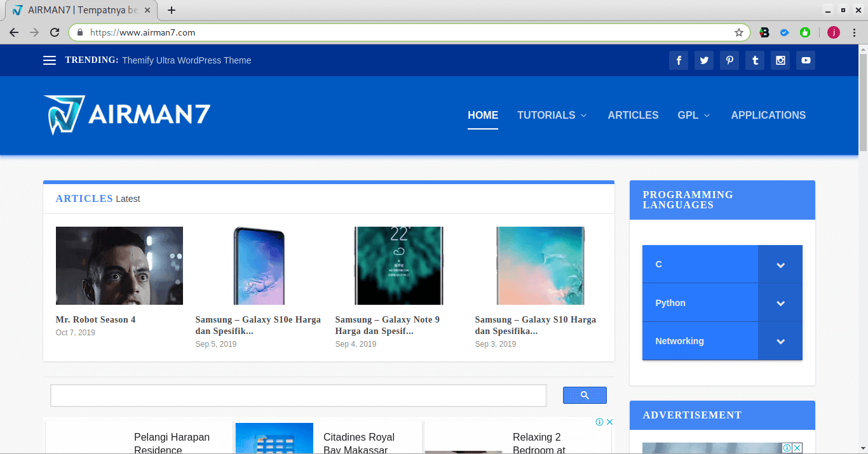868x454 pixels.
Task: Expand the Python chevron
Action: click(780, 303)
